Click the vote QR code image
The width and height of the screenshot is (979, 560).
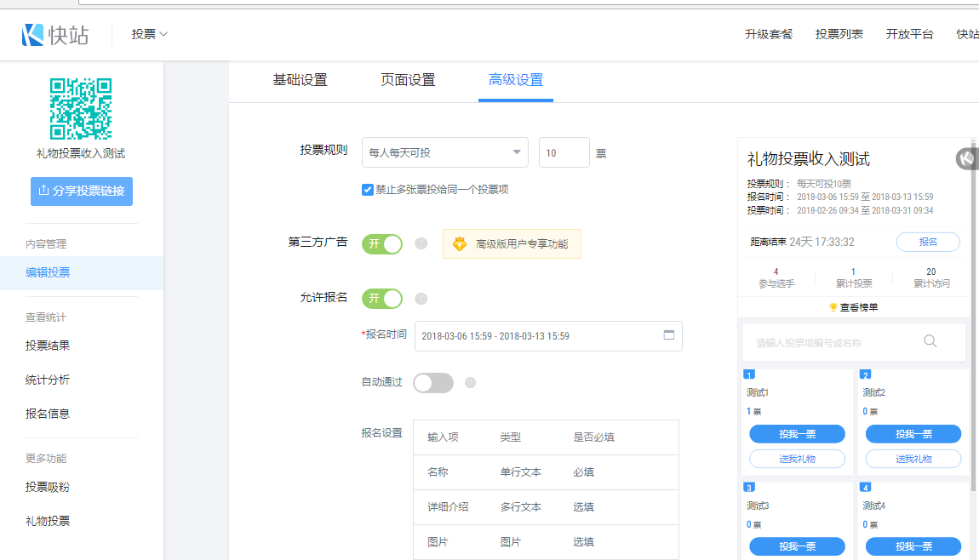(81, 109)
